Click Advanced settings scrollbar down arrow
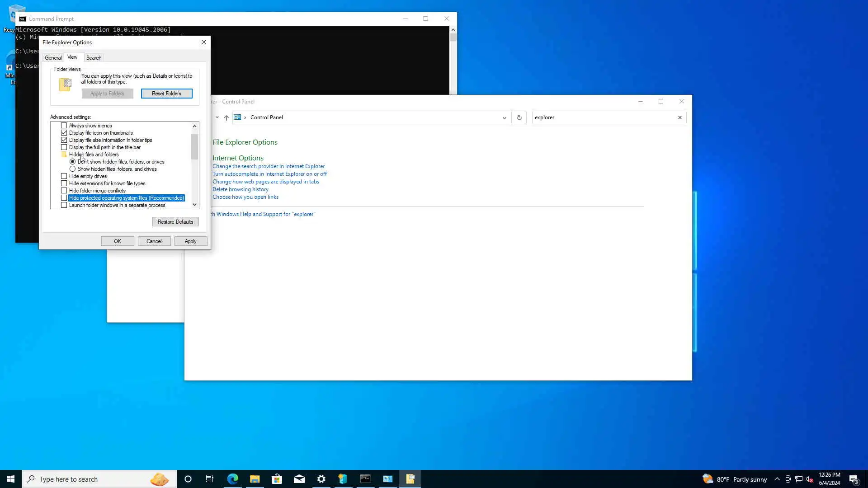The height and width of the screenshot is (488, 868). [x=194, y=205]
